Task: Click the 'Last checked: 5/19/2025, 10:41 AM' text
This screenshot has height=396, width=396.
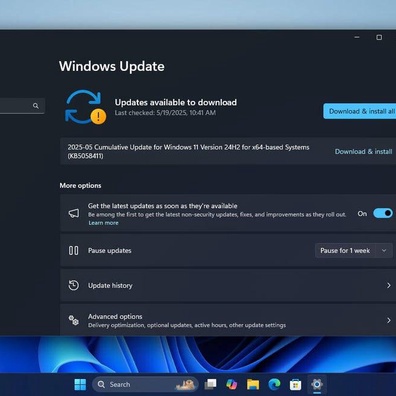Action: (x=165, y=113)
